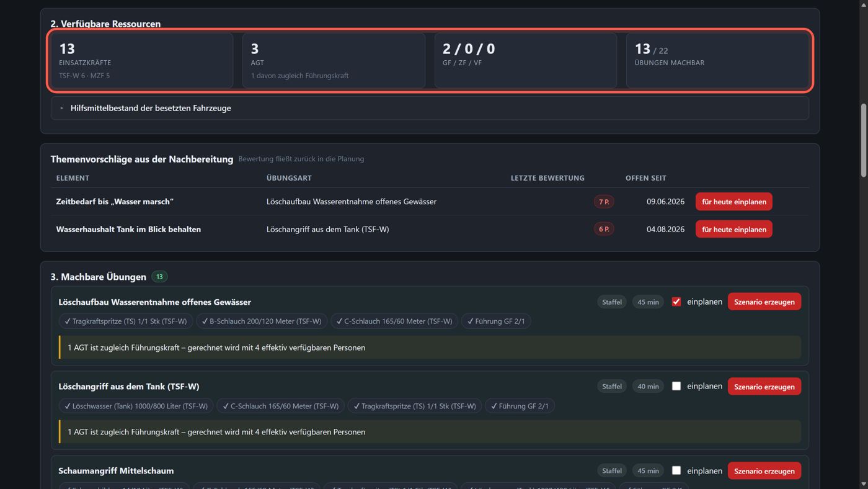Click the 'Führung GF 2/1' chip in Löschaufbau
This screenshot has height=489, width=868.
point(496,321)
